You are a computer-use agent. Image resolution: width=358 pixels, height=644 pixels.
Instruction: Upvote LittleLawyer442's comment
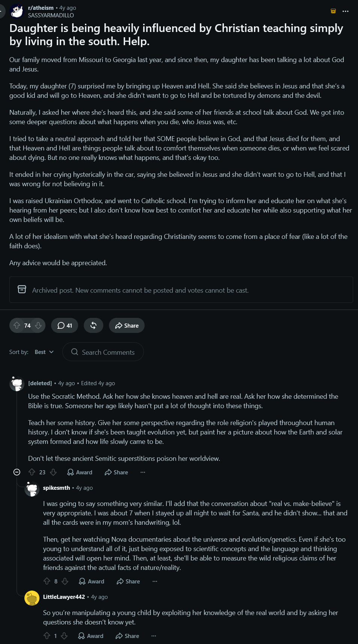coord(47,636)
